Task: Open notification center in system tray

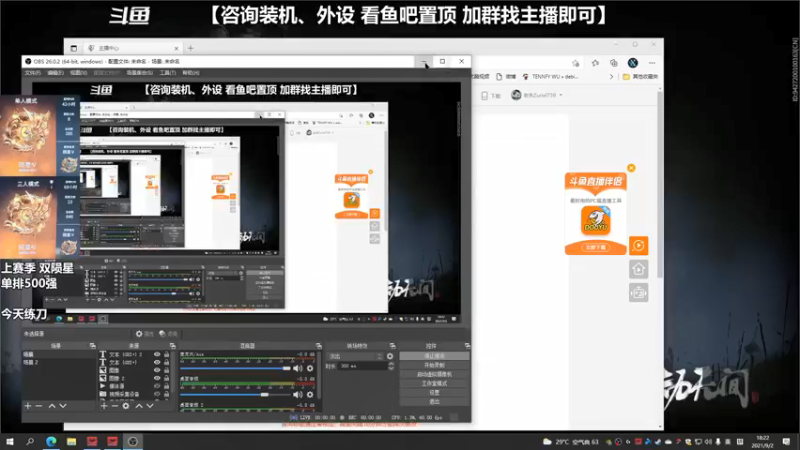Action: (x=786, y=441)
